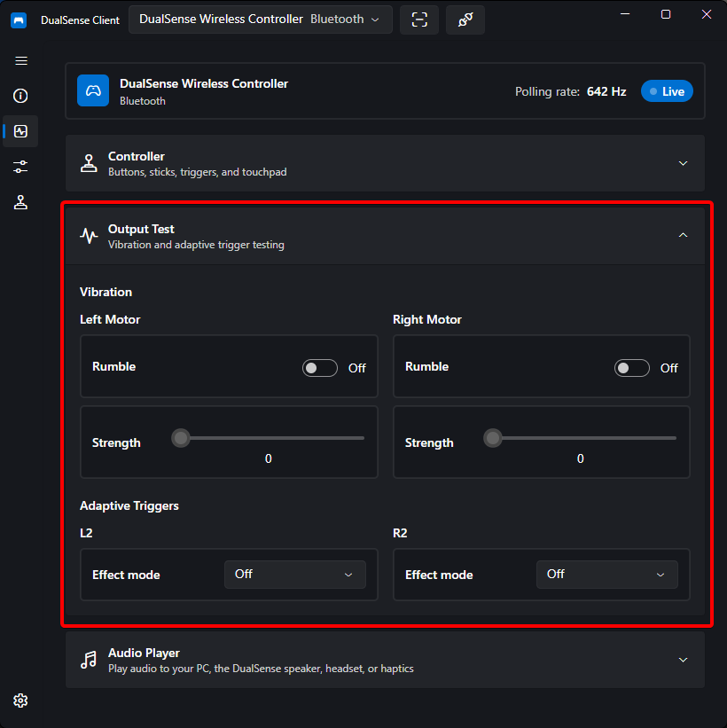Open the joystick sidebar page
The height and width of the screenshot is (728, 727).
[20, 202]
